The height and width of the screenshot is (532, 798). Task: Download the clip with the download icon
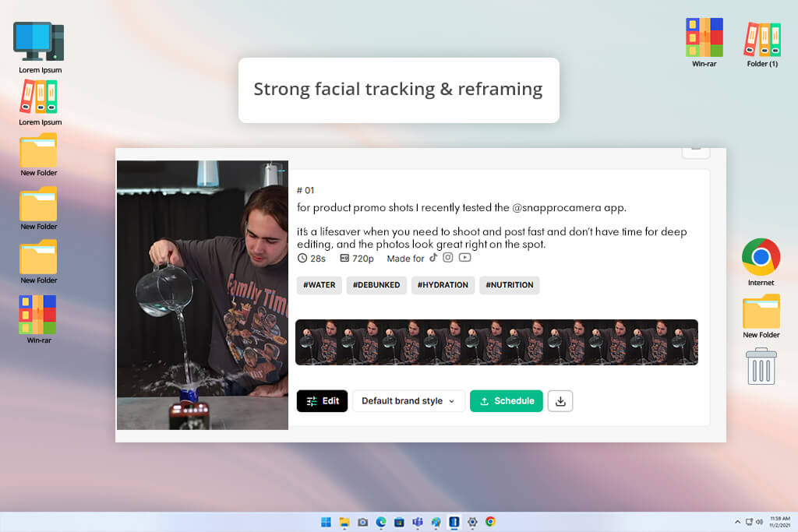pos(560,401)
